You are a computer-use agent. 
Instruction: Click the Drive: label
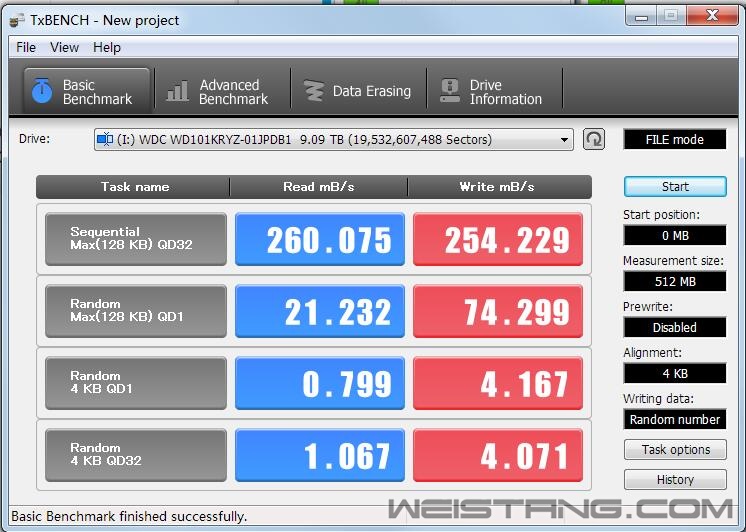(x=34, y=139)
